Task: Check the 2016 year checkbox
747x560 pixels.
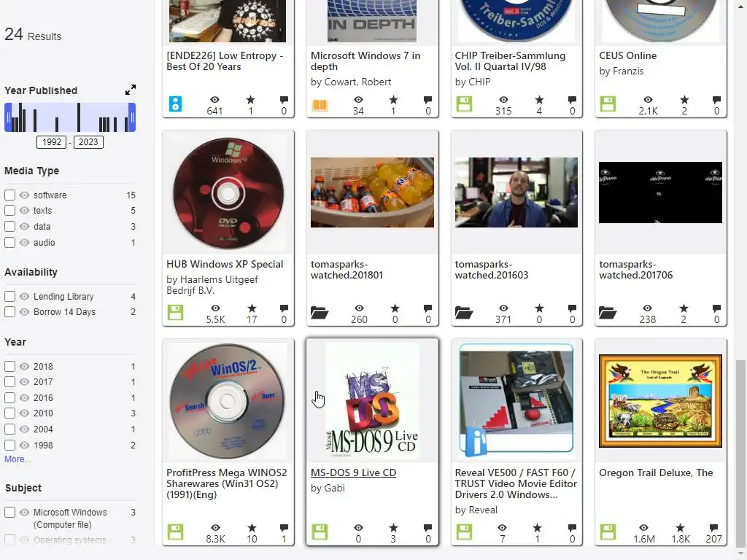Action: coord(9,397)
